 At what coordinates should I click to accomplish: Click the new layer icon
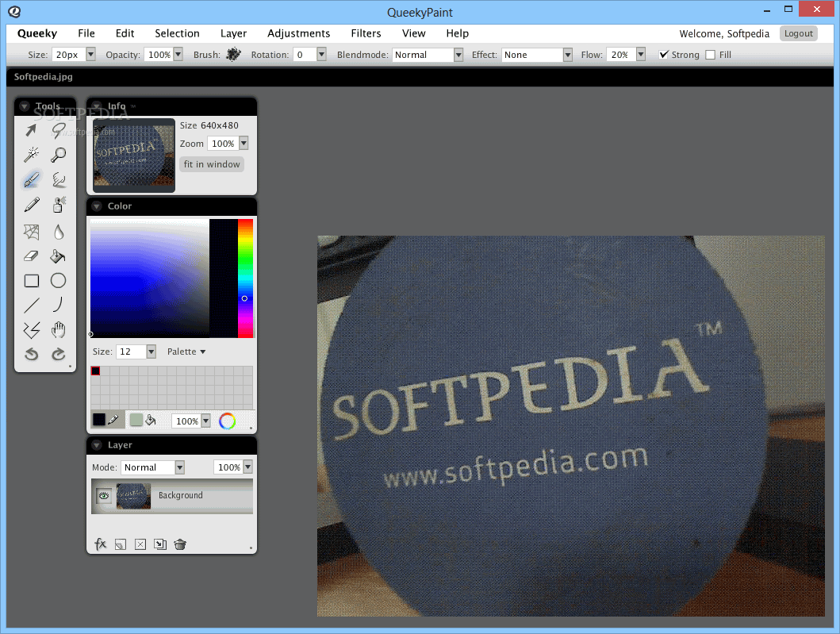[121, 544]
